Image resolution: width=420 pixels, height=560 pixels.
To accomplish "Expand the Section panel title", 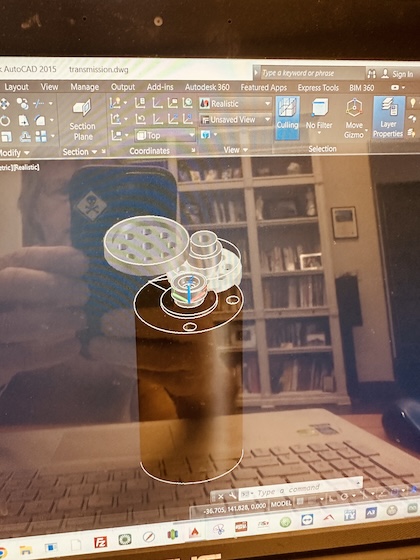I will coord(79,152).
